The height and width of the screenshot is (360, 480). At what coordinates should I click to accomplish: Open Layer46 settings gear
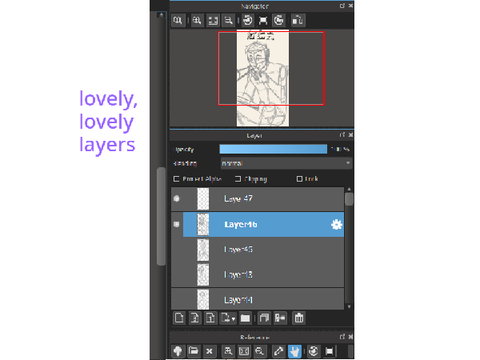pos(337,225)
